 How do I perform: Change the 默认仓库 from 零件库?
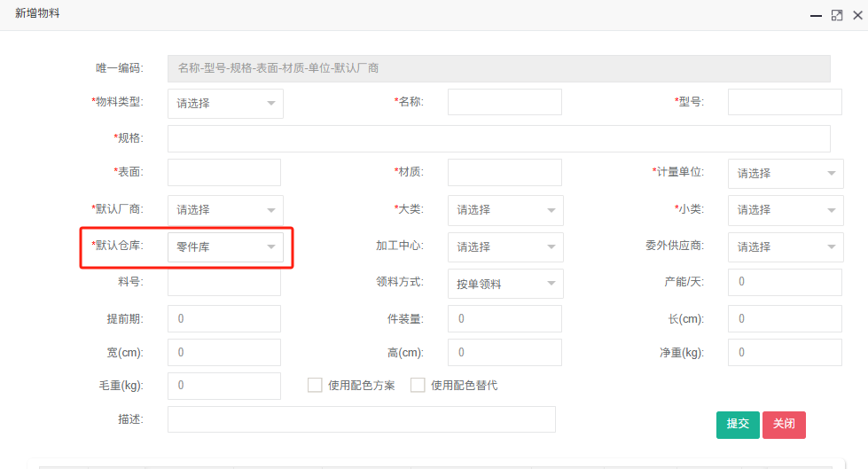225,247
